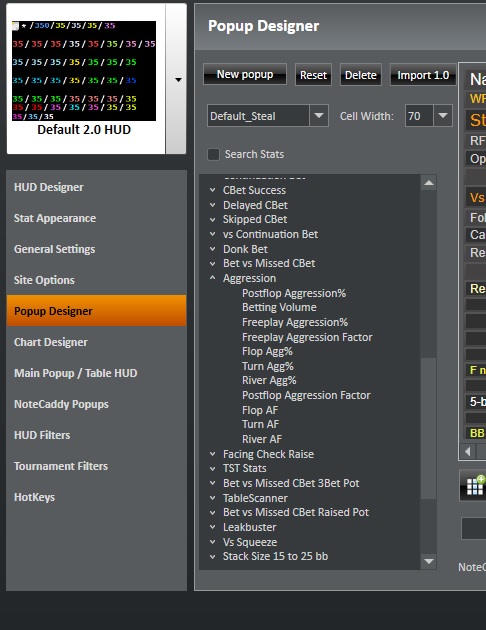
Task: Open Main Popup / Table HUD
Action: (96, 373)
